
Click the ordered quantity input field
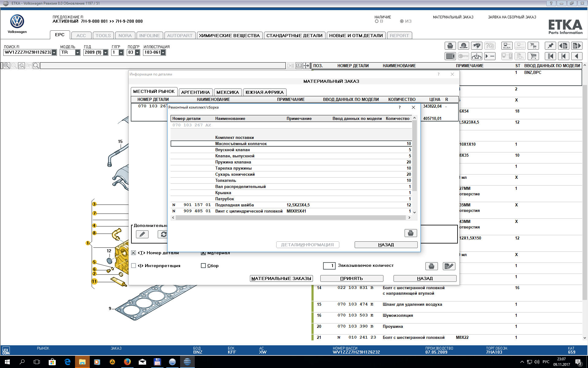coord(329,266)
